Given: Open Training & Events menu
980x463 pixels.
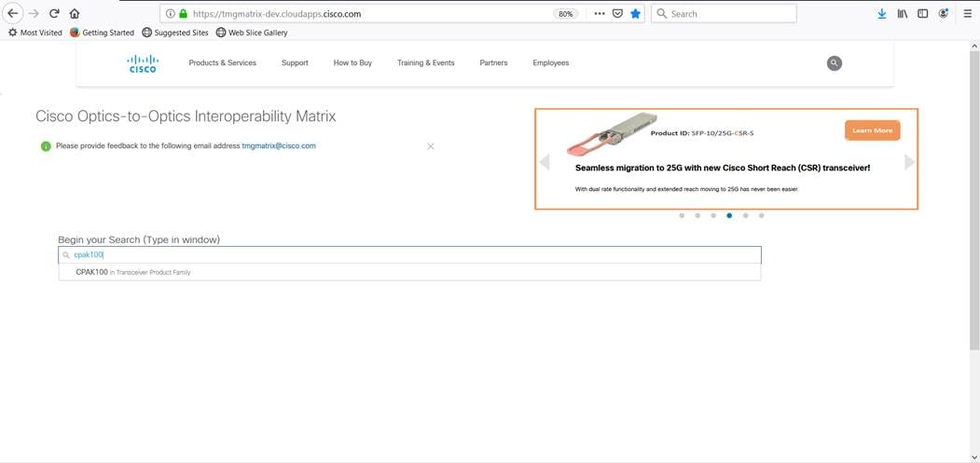Looking at the screenshot, I should click(425, 63).
